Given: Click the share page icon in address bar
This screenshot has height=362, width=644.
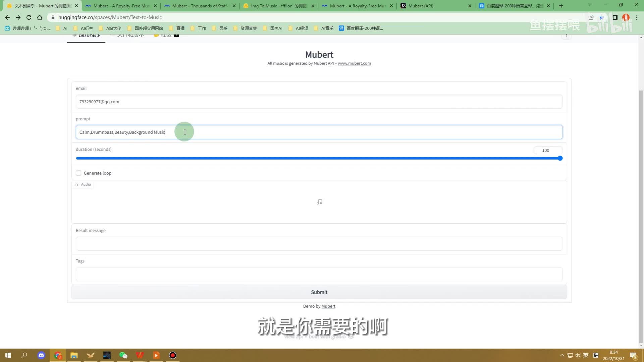Looking at the screenshot, I should coord(591,17).
